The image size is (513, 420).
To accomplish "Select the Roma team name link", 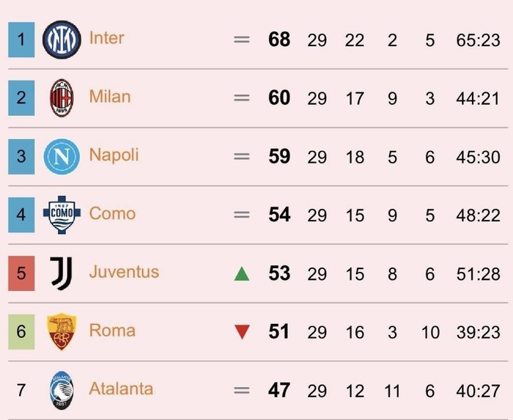I will (x=112, y=331).
